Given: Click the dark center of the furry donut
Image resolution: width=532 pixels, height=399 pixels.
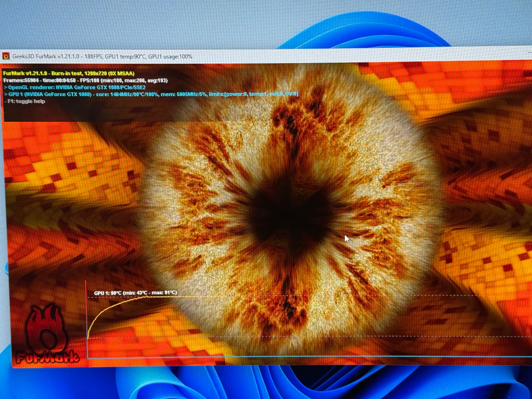Looking at the screenshot, I should 288,213.
